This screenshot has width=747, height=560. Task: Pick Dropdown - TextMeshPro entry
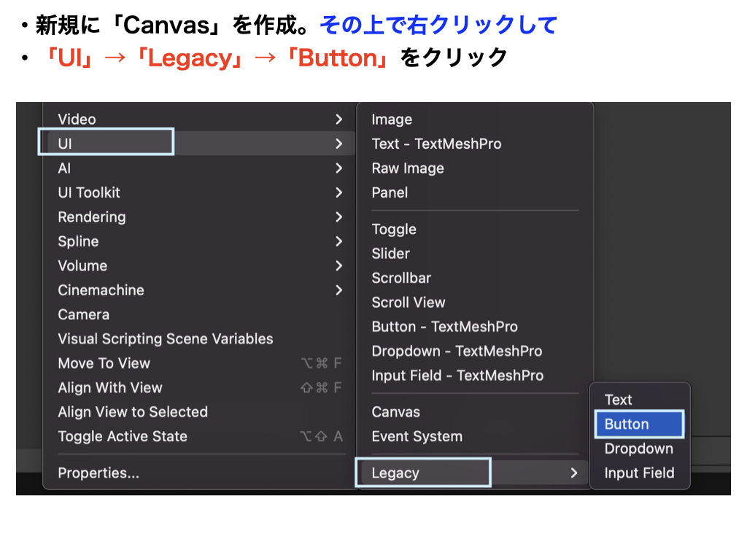tap(457, 351)
